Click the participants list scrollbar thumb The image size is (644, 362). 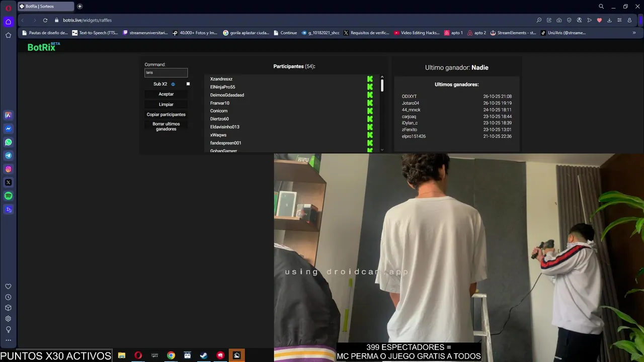(382, 85)
